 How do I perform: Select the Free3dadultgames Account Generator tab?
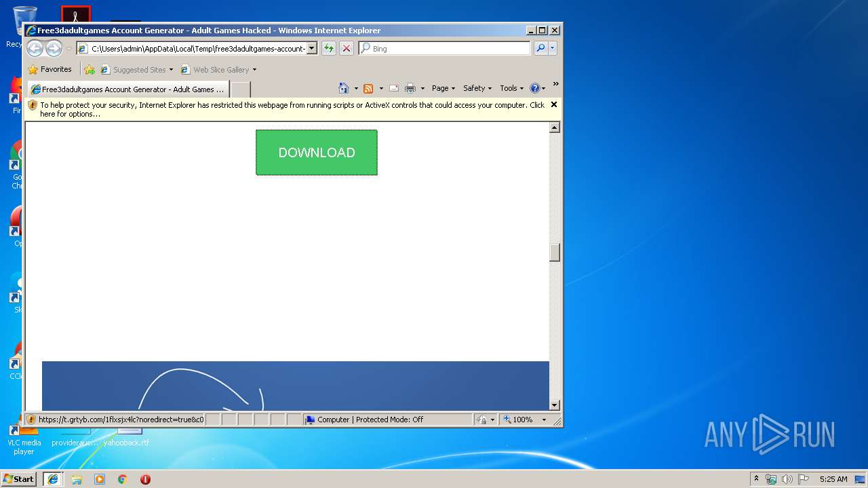click(x=128, y=89)
